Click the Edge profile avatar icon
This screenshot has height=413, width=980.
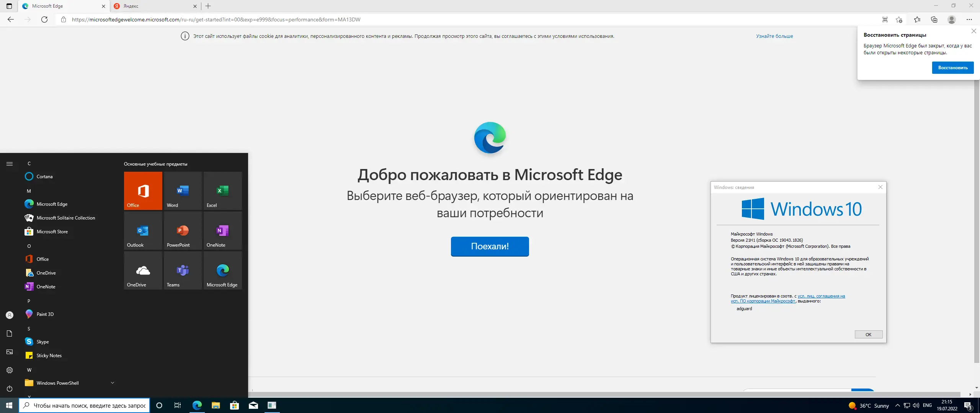tap(951, 20)
